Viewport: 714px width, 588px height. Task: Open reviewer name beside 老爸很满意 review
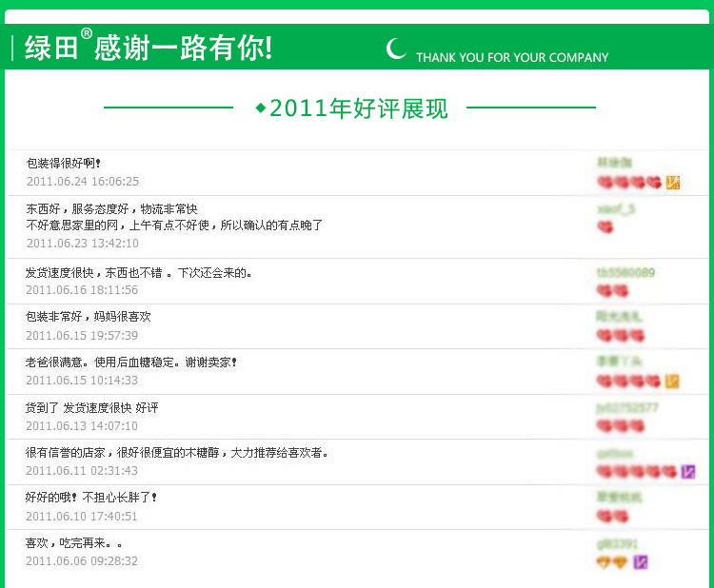tap(619, 362)
